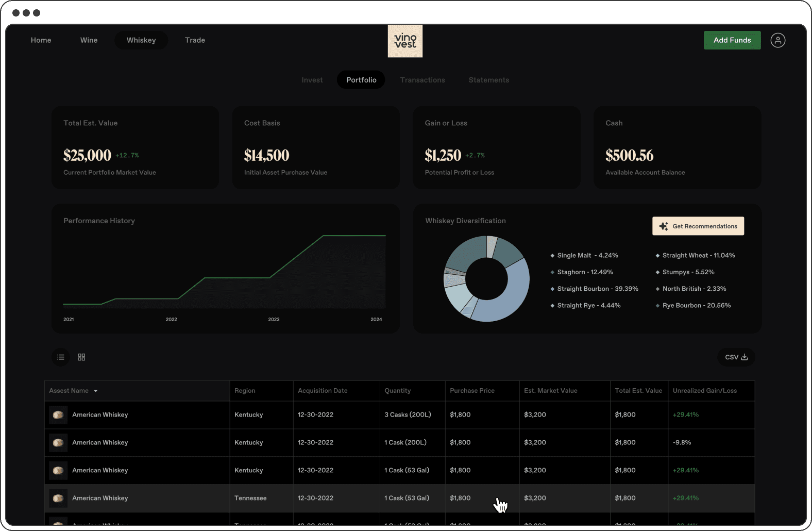Select Straight Rye - 4.44% legend entry
The image size is (812, 531).
coord(585,306)
